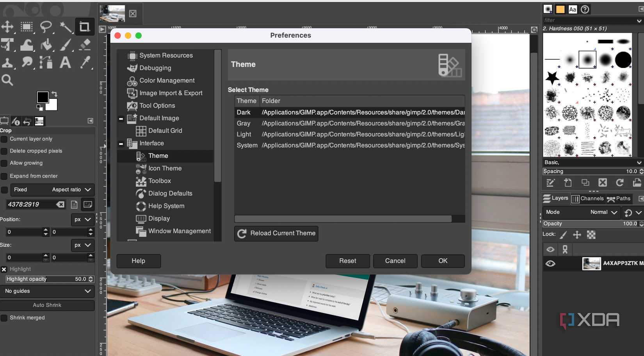Open the Smudge tool

tap(27, 62)
